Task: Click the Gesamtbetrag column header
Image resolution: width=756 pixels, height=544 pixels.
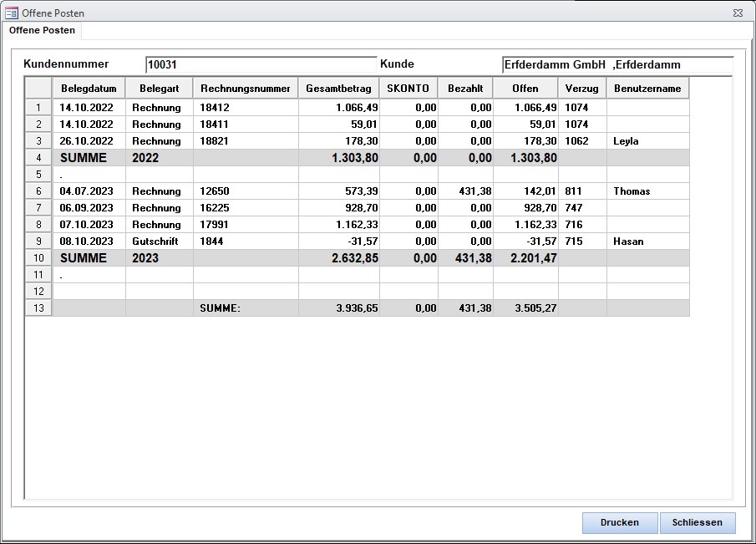Action: coord(338,89)
